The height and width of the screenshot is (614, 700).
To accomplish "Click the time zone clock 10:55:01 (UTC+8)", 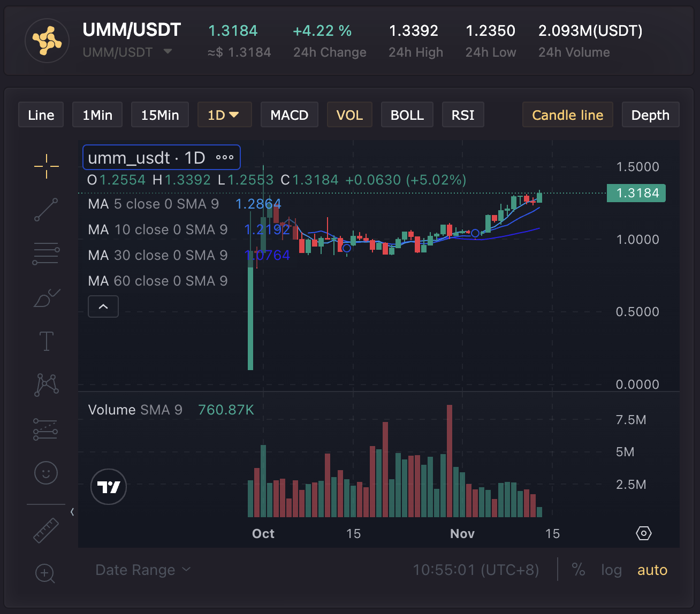I will point(476,570).
